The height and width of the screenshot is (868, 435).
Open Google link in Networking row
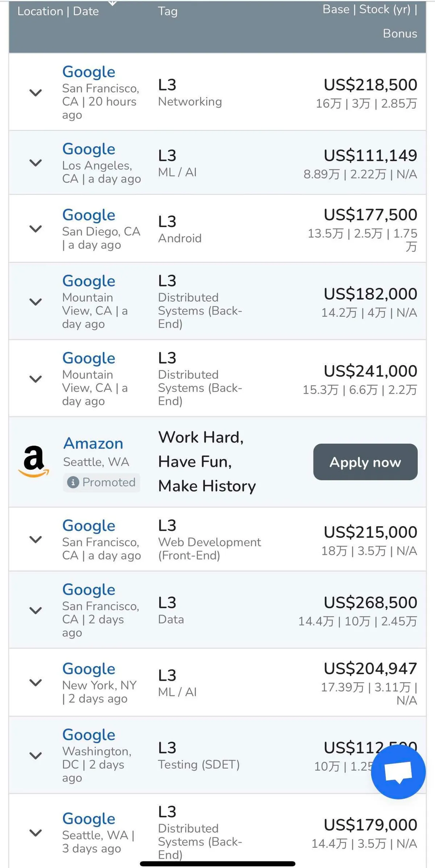89,72
